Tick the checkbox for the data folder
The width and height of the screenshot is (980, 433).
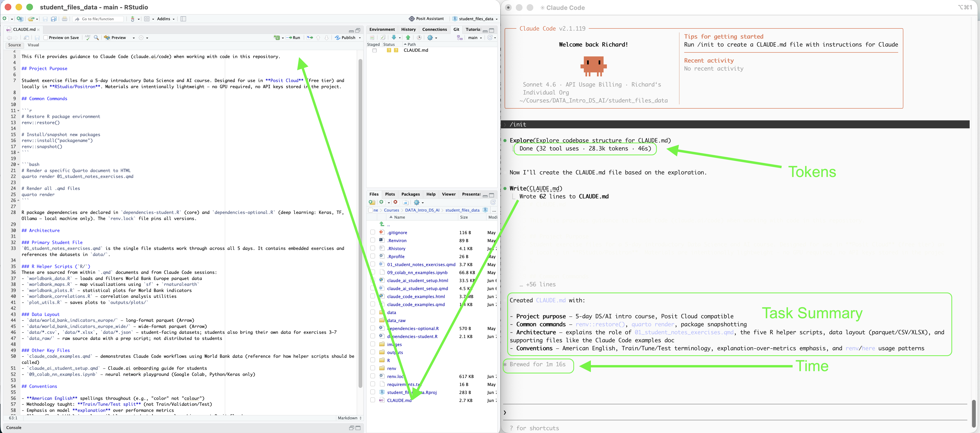coord(373,312)
